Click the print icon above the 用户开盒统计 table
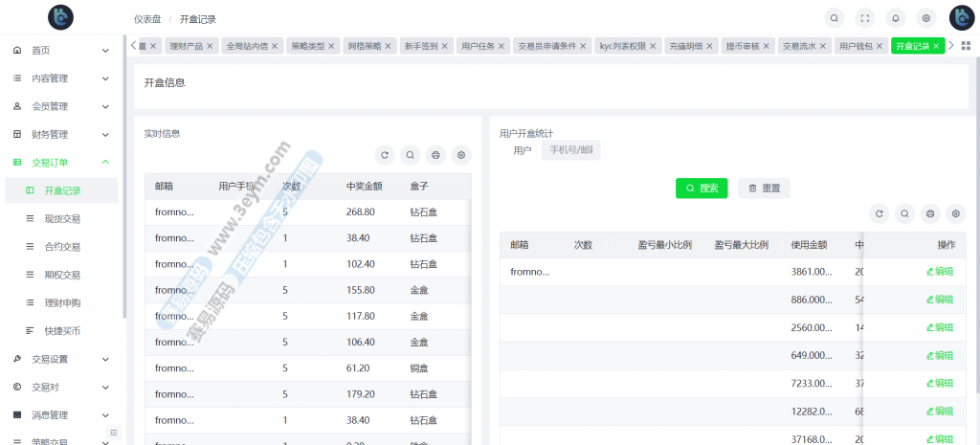This screenshot has width=980, height=445. [x=930, y=214]
